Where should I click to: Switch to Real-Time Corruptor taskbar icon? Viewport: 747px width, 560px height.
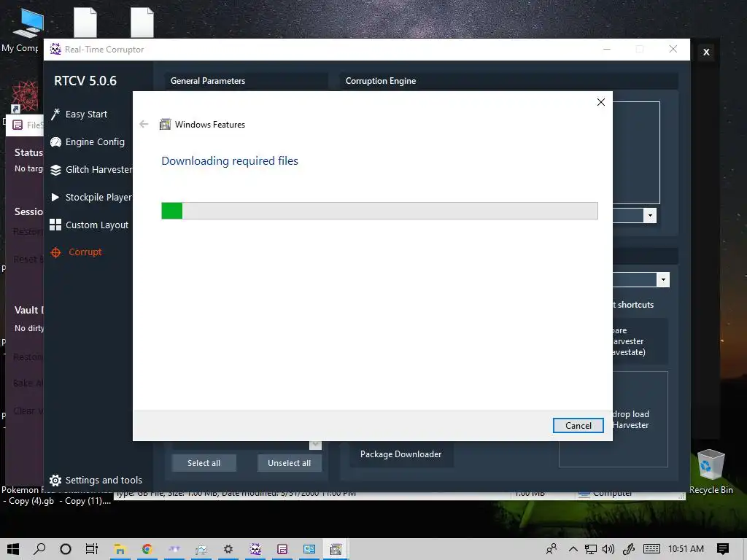[255, 549]
